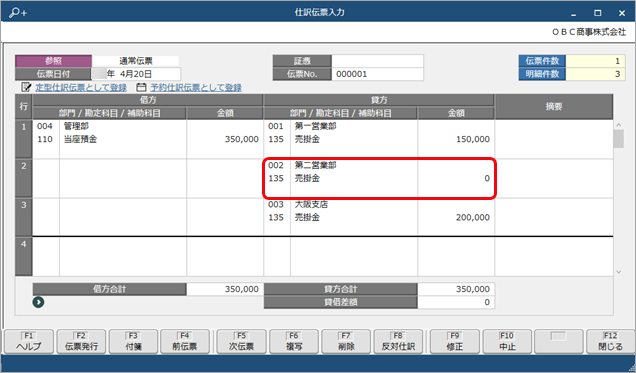Open 予約仕訳伝票として登録 link
The height and width of the screenshot is (373, 636).
tap(196, 88)
